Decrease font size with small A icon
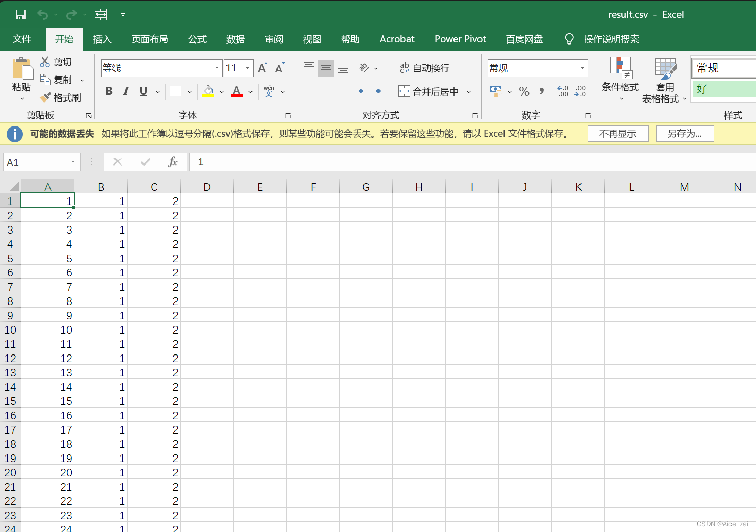 (280, 68)
